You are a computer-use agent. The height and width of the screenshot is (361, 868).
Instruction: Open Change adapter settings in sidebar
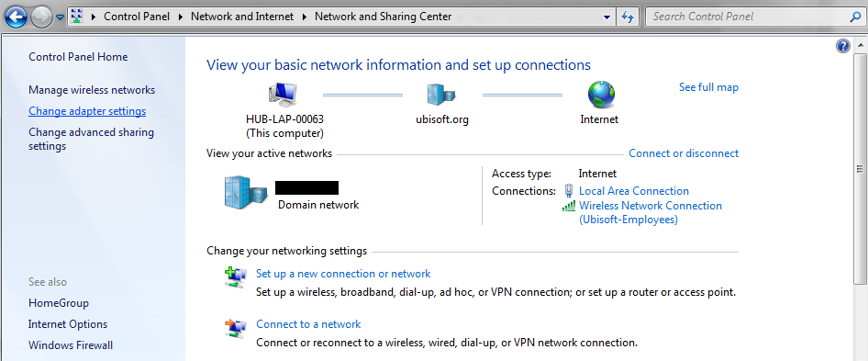point(87,111)
